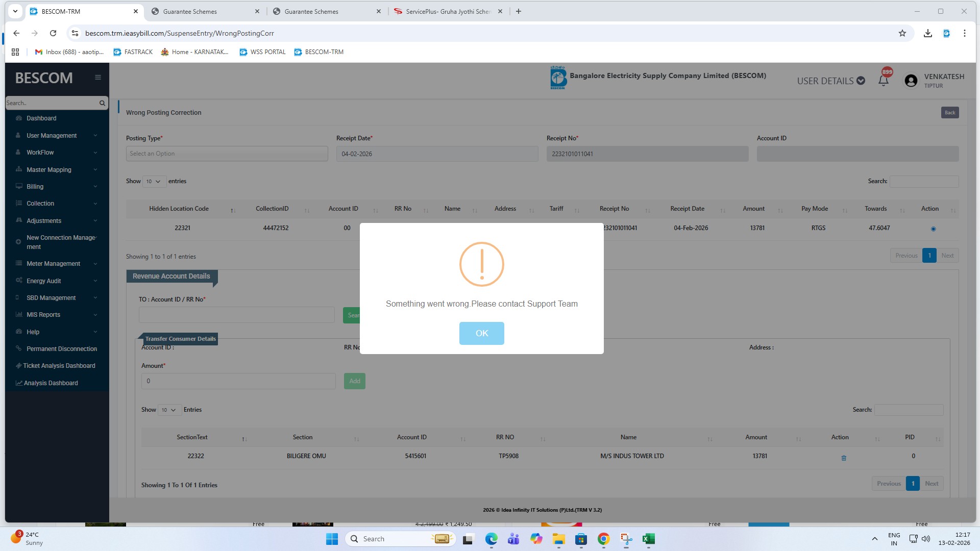Toggle the sidebar hamburger menu icon
Screen dimensions: 980x551
[x=98, y=78]
